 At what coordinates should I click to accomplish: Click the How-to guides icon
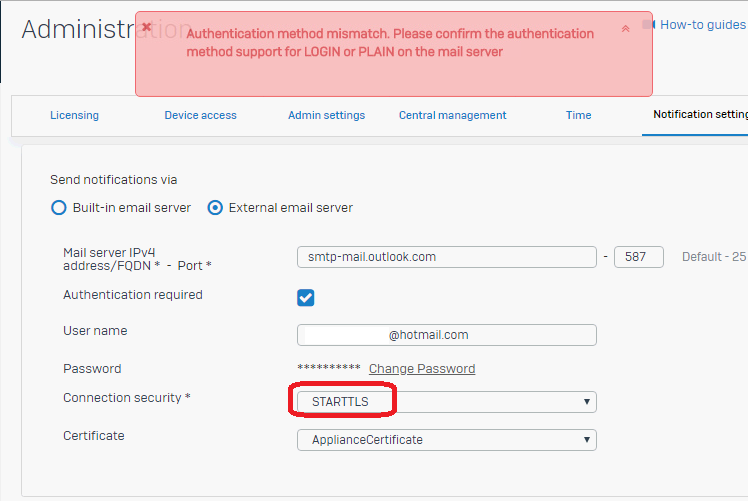click(x=648, y=24)
